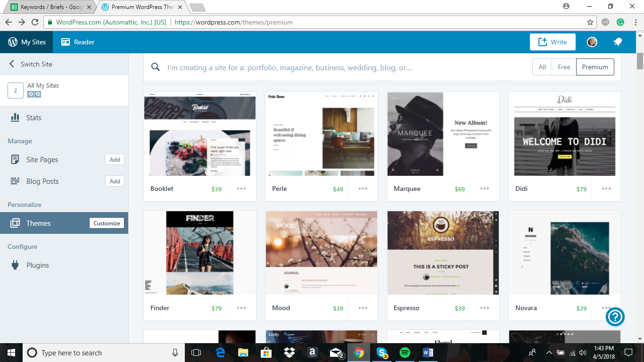644x362 pixels.
Task: Focus the theme search input field
Action: pyautogui.click(x=347, y=67)
